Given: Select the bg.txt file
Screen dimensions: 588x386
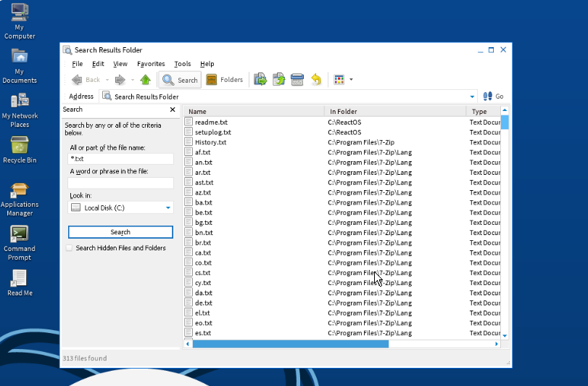Looking at the screenshot, I should pyautogui.click(x=204, y=223).
